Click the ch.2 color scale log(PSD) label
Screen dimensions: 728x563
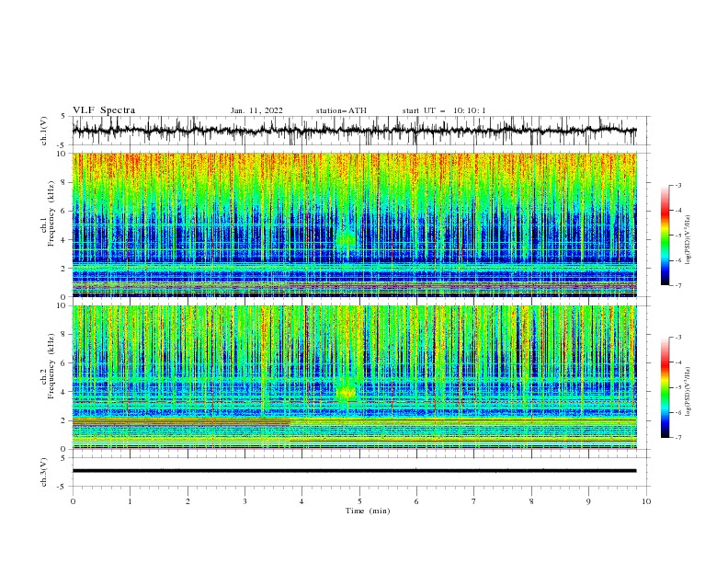688,391
